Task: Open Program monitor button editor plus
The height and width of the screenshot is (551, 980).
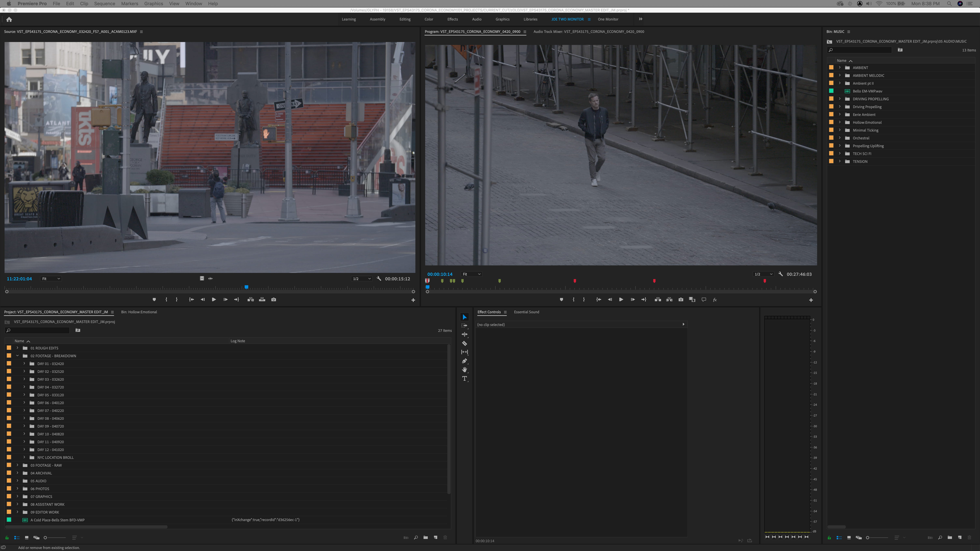Action: pos(811,300)
